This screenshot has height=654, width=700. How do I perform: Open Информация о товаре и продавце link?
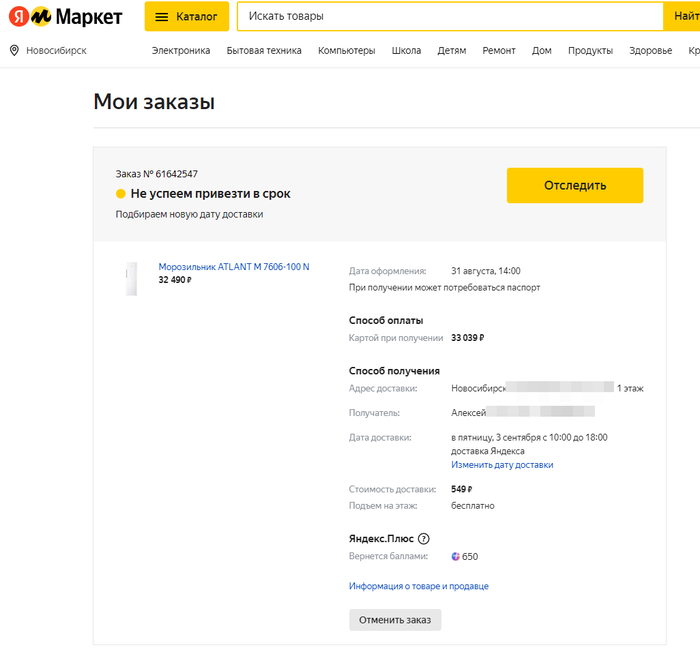click(x=419, y=586)
